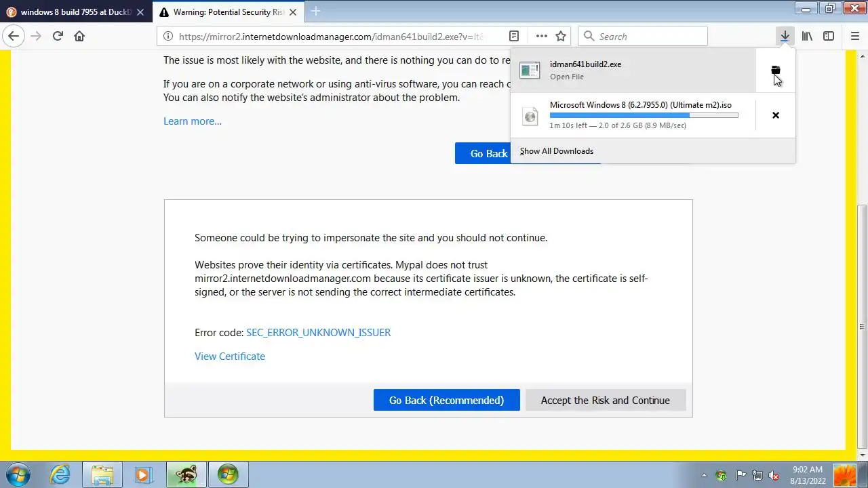Open the Windows logo taskbar app

tap(228, 474)
